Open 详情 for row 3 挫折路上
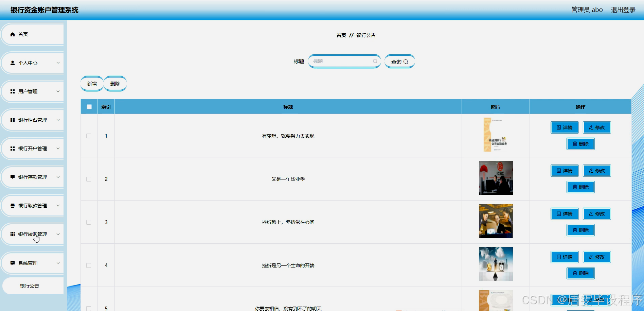Screen dimensions: 644x311 point(565,214)
